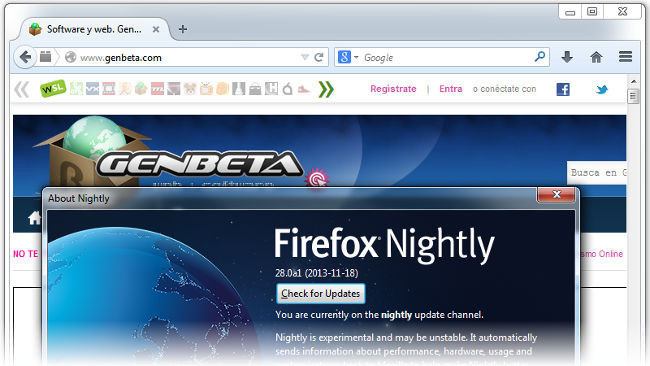Go back with the browser back arrow
Image resolution: width=650 pixels, height=366 pixels.
point(25,57)
